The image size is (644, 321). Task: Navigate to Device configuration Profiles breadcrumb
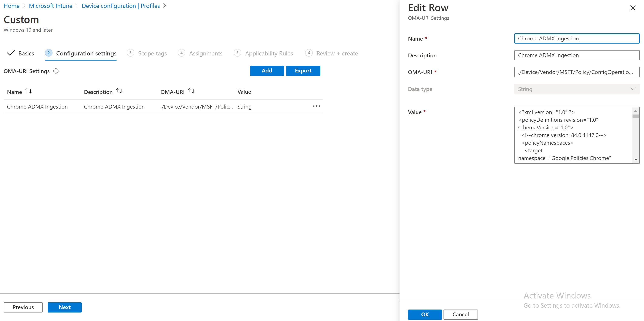(121, 6)
